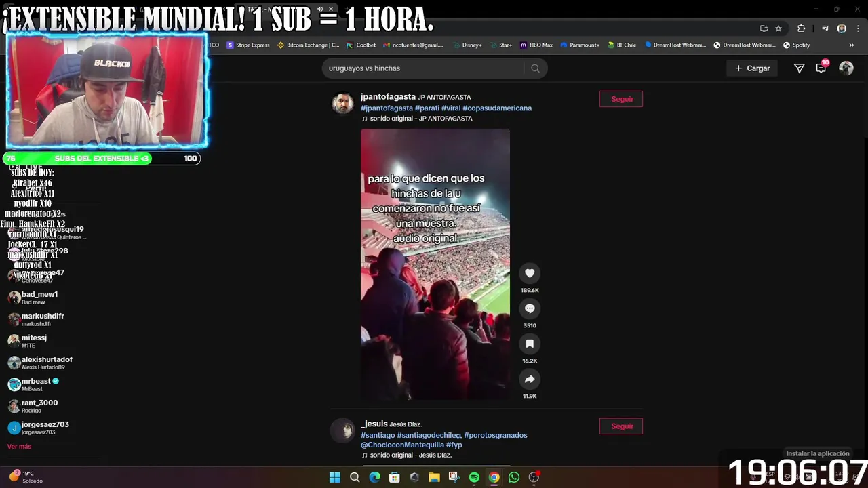
Task: Open WhatsApp from the taskbar
Action: [514, 477]
